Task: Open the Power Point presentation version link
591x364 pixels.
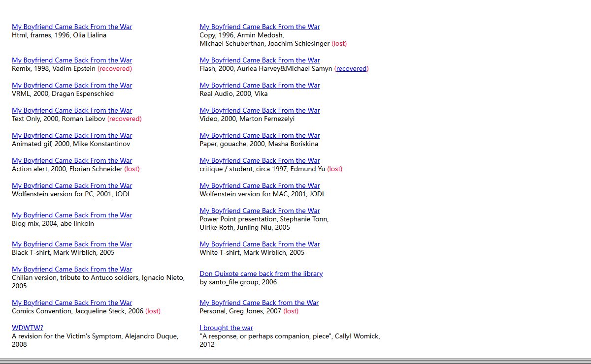Action: coord(260,211)
